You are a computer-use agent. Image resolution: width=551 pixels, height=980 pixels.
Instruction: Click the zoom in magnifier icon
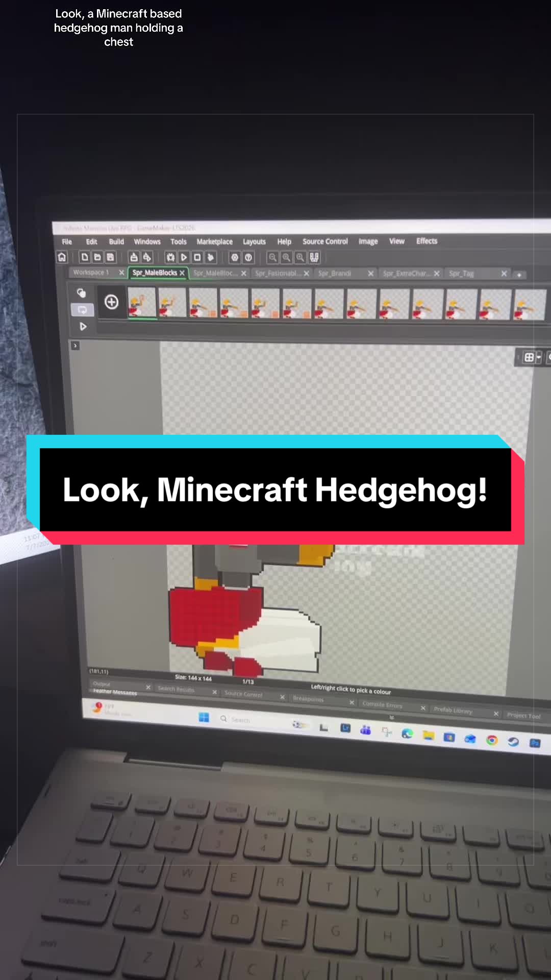[300, 257]
